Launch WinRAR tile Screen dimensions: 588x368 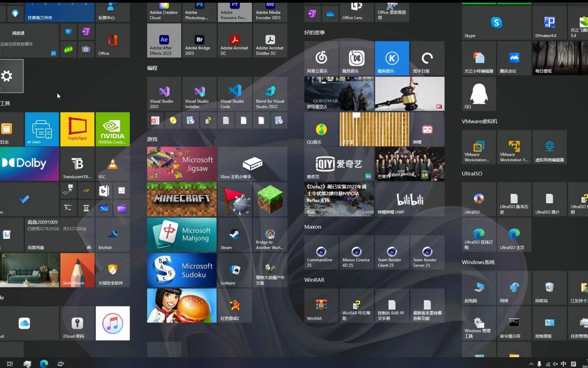321,306
